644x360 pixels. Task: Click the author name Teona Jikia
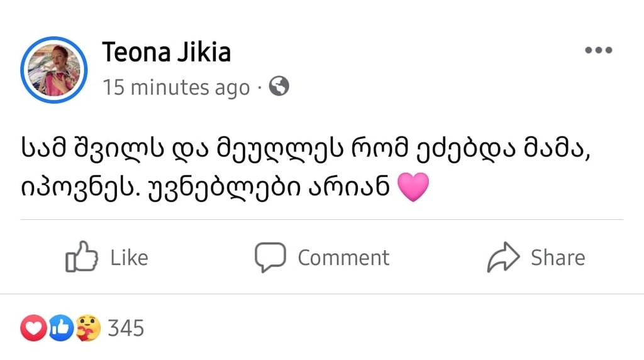pos(166,52)
